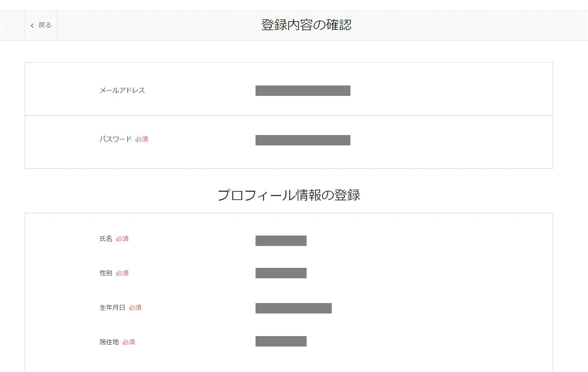Click the redacted 居住地 residence value
The width and height of the screenshot is (588, 372).
(281, 341)
